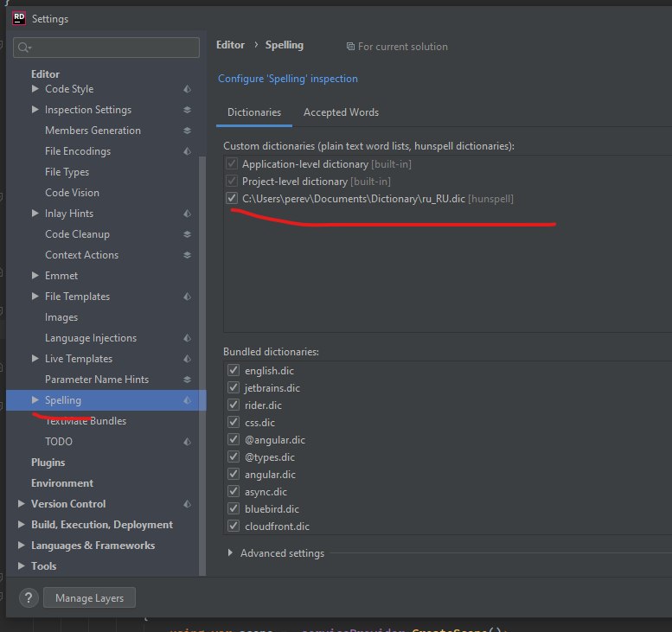Click the layer icon beside File Encodings

tap(188, 151)
